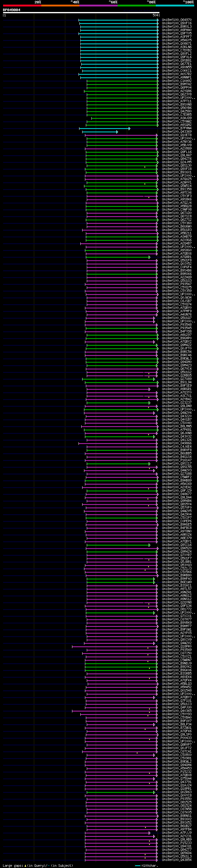Click the UniRef100_Q8S130 label
Image resolution: width=197 pixels, height=868 pixels.
tap(177, 165)
